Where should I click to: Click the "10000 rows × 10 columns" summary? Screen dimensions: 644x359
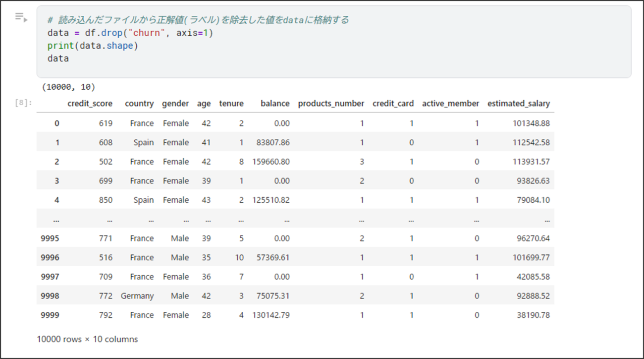point(87,340)
